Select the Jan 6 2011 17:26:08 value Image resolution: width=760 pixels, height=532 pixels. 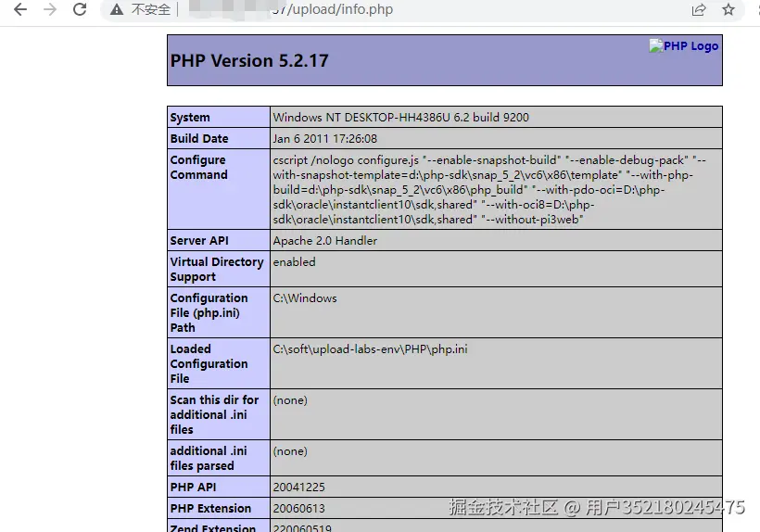[324, 139]
